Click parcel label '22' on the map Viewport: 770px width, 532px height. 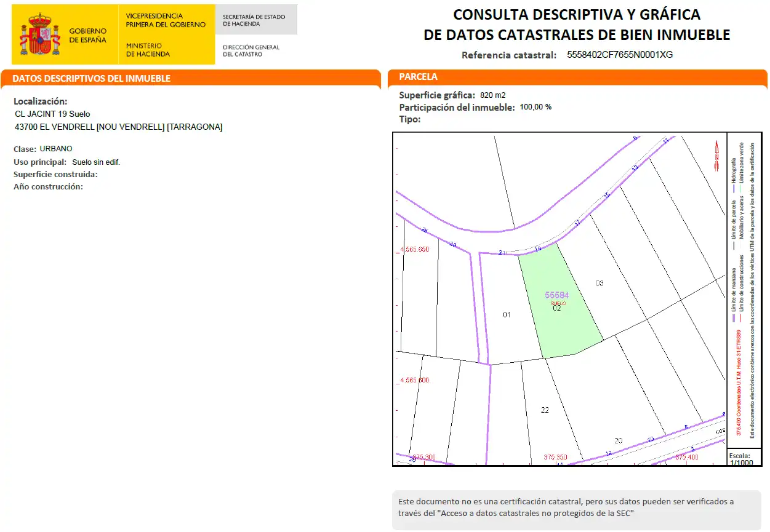[545, 410]
